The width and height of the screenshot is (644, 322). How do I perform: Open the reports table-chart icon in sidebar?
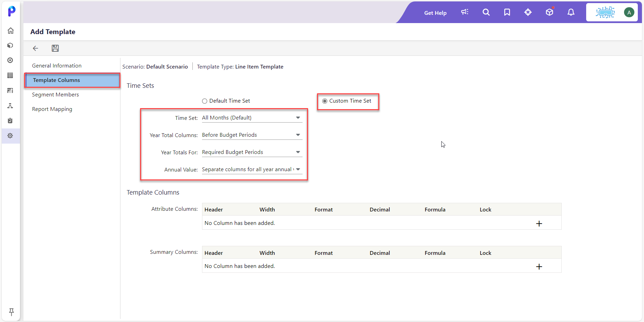point(10,90)
